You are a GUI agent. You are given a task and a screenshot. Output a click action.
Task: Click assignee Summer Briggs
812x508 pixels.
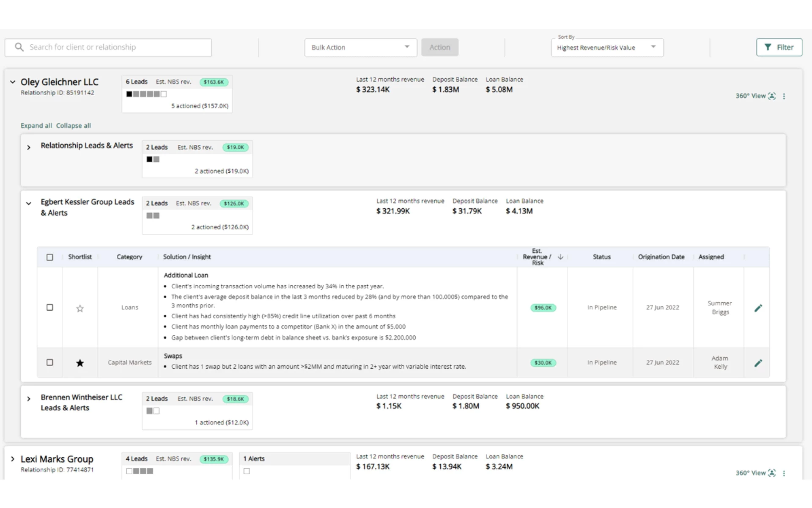[720, 308]
